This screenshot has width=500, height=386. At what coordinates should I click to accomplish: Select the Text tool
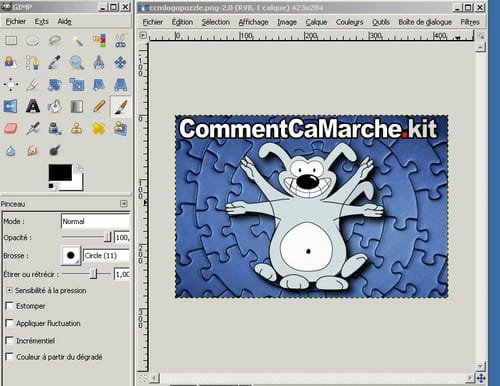coord(33,107)
